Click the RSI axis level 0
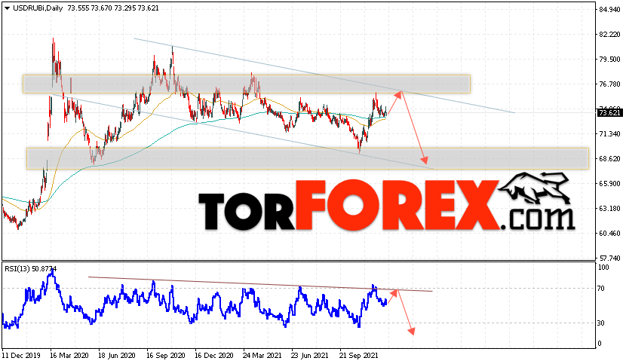 click(600, 344)
